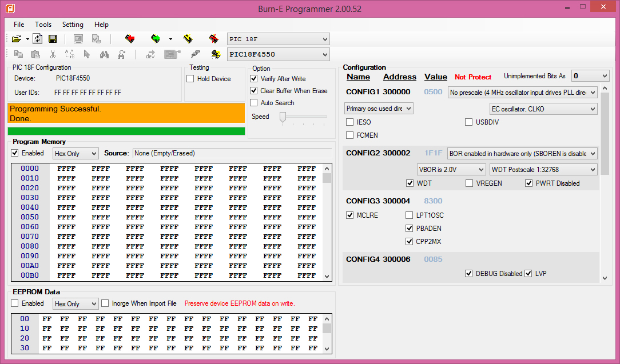Click the reload file icon
Image resolution: width=620 pixels, height=364 pixels.
pyautogui.click(x=38, y=39)
